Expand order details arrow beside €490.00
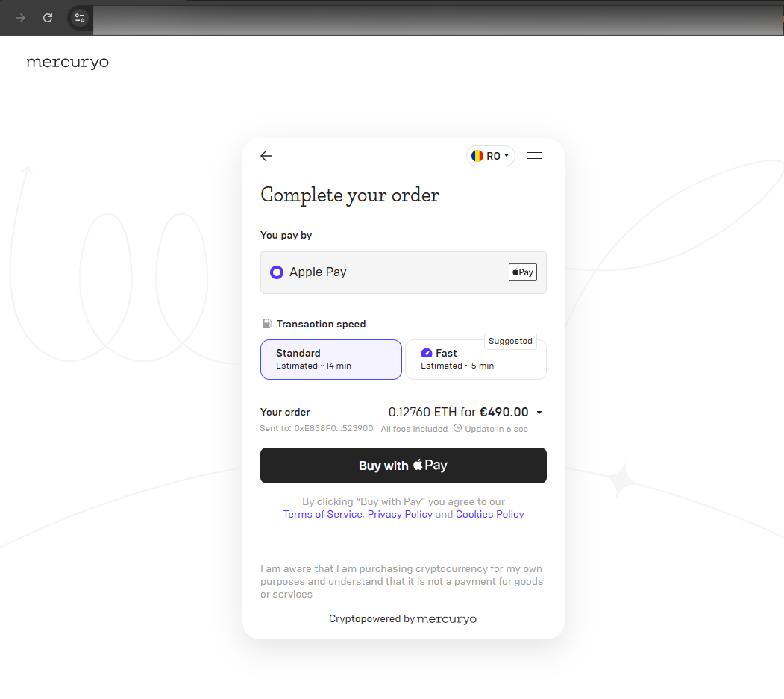 539,413
